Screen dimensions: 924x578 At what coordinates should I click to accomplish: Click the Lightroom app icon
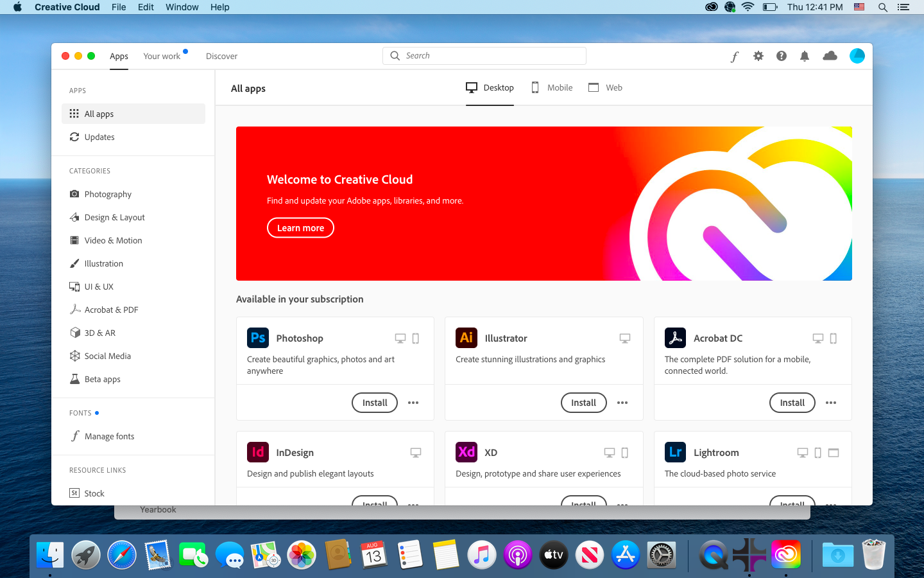pyautogui.click(x=675, y=452)
